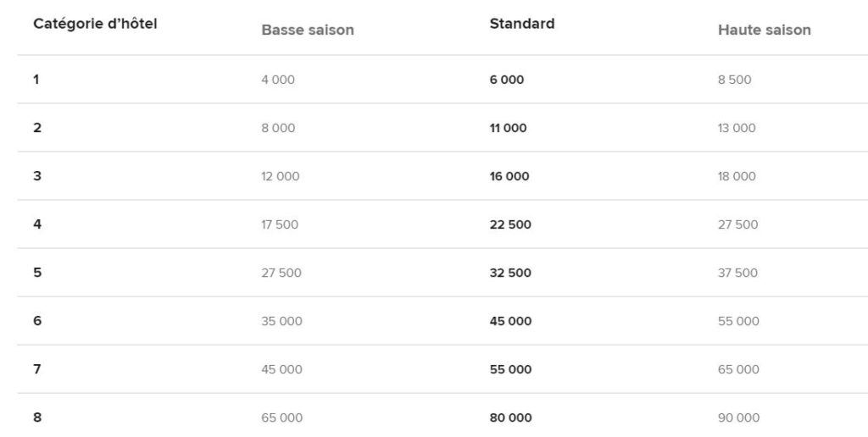The width and height of the screenshot is (868, 437).
Task: Select hotel category 1 row label
Action: tap(36, 80)
